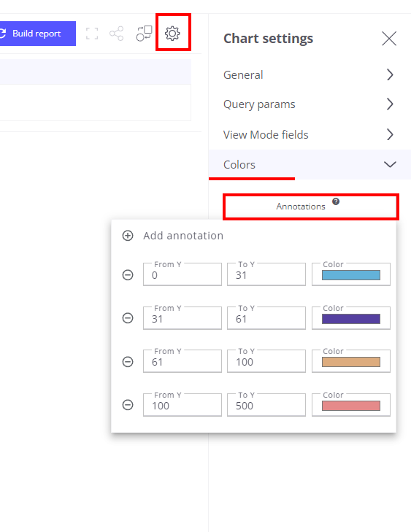This screenshot has height=532, width=411.
Task: Open the Annotations dropdown button
Action: pos(310,207)
